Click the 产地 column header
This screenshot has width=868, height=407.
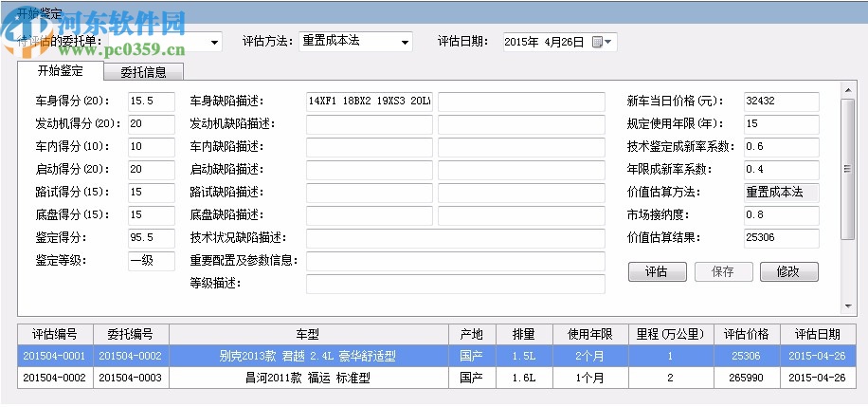(x=472, y=334)
